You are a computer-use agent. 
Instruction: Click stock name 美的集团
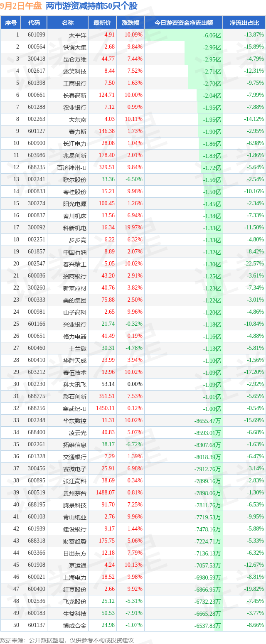coord(75,300)
